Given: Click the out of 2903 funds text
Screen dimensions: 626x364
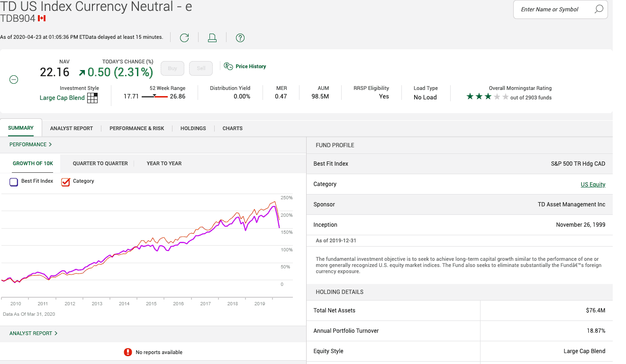Looking at the screenshot, I should [x=531, y=98].
